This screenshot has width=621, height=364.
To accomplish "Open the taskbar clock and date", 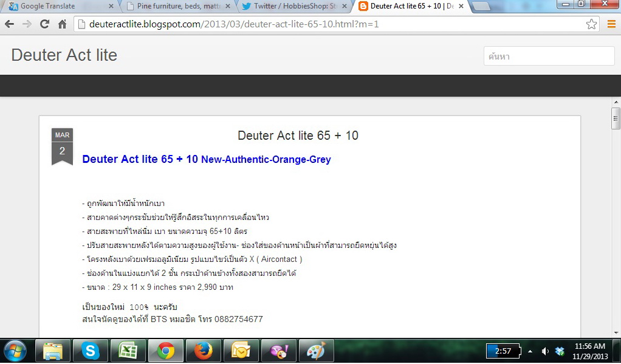I will [x=590, y=351].
